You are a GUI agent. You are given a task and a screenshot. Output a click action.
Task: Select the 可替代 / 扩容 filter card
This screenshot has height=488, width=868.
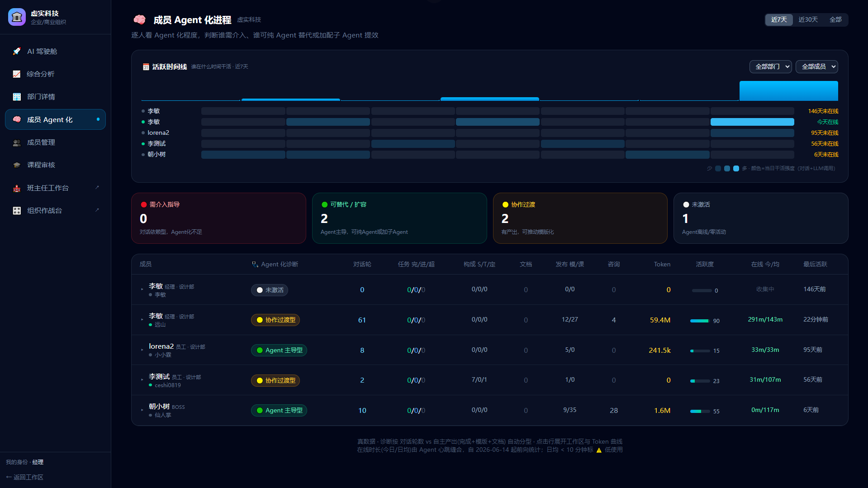pos(399,218)
